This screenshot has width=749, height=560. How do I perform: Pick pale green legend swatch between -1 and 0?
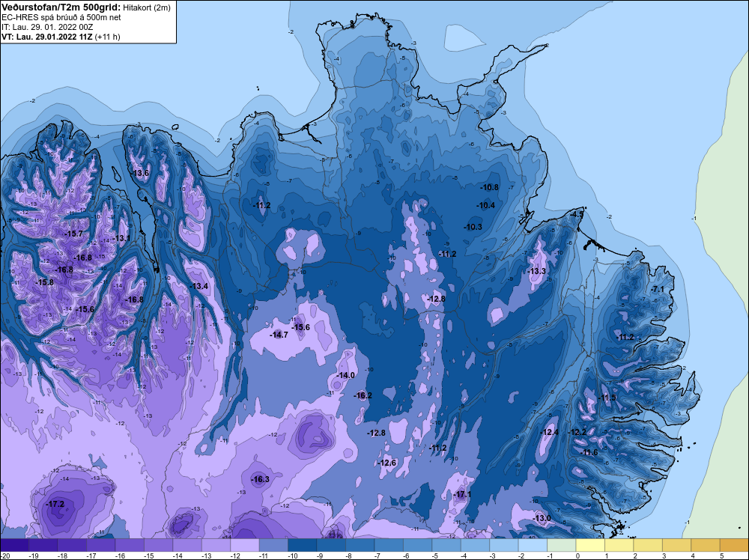561,545
